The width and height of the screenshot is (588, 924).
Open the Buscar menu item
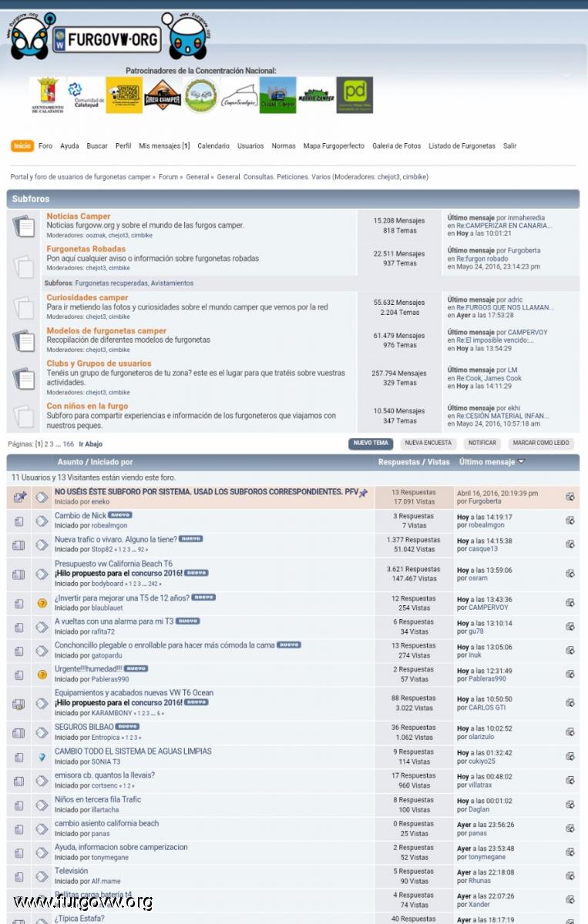click(97, 146)
